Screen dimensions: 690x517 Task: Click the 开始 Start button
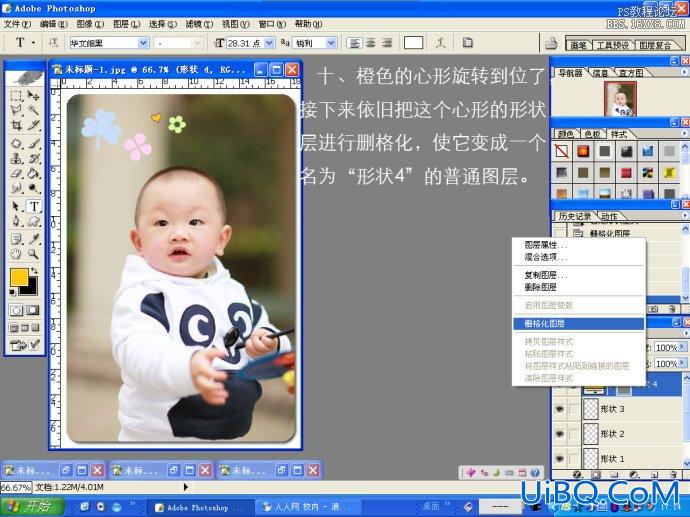coord(32,506)
